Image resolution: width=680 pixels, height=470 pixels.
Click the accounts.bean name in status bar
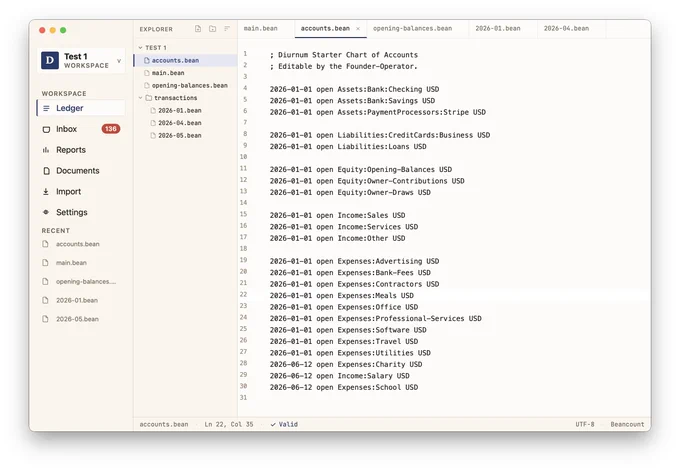[x=164, y=424]
